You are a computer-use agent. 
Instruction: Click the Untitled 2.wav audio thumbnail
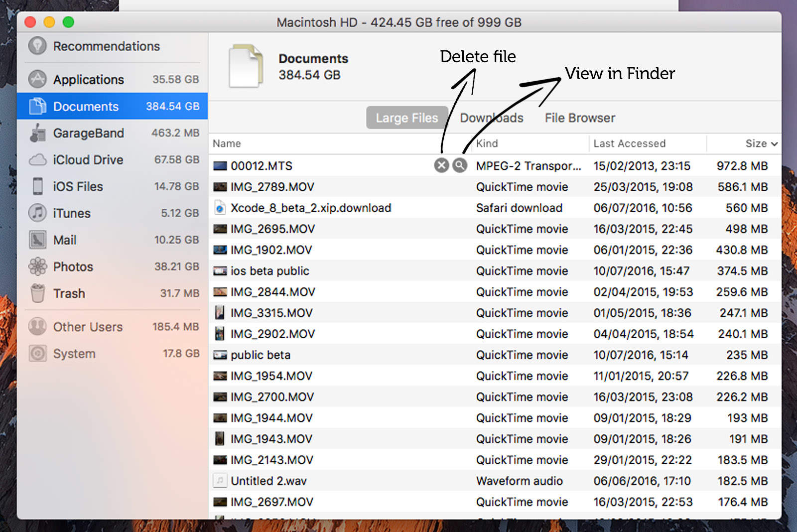click(x=220, y=481)
